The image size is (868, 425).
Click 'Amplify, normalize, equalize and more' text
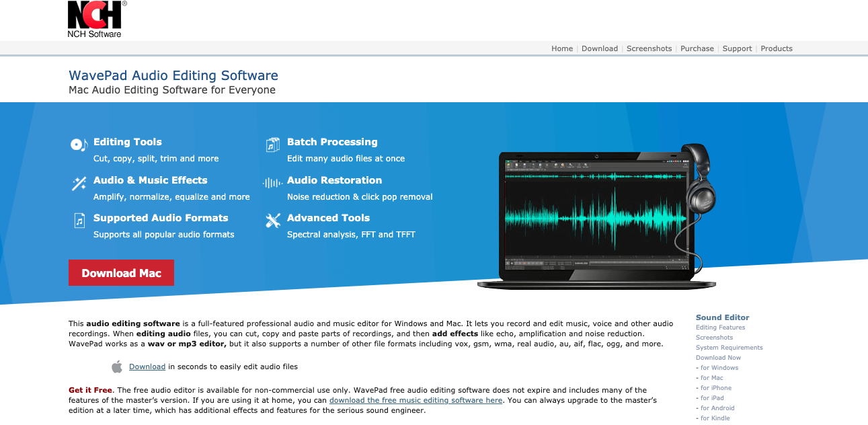tap(171, 197)
